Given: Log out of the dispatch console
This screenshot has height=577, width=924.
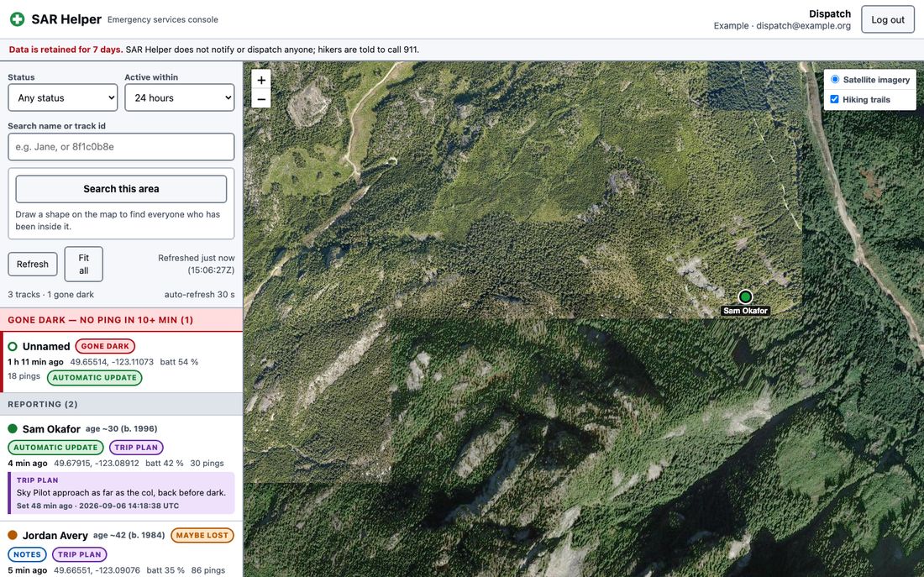Looking at the screenshot, I should pyautogui.click(x=888, y=19).
